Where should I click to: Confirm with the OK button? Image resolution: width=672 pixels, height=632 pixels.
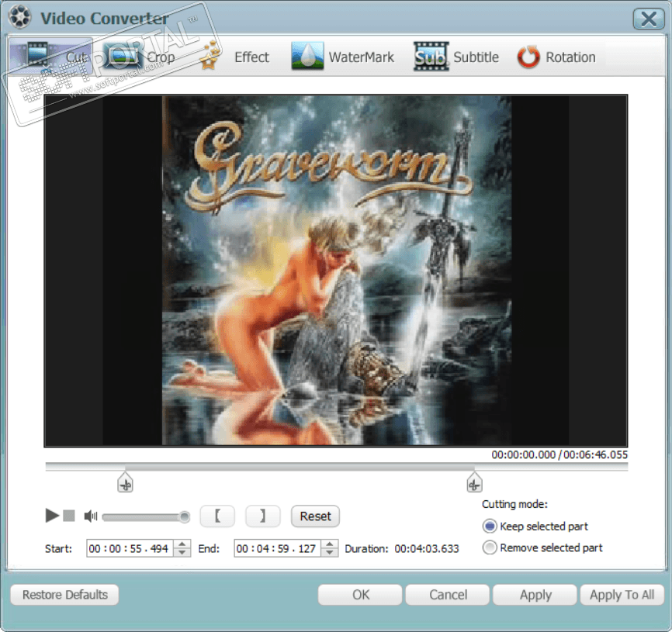(360, 595)
